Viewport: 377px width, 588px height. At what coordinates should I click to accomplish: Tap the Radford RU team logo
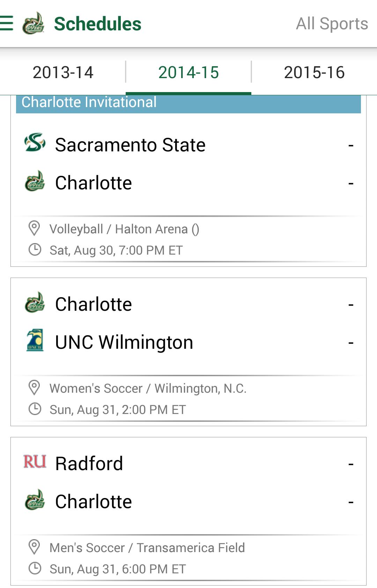(35, 461)
